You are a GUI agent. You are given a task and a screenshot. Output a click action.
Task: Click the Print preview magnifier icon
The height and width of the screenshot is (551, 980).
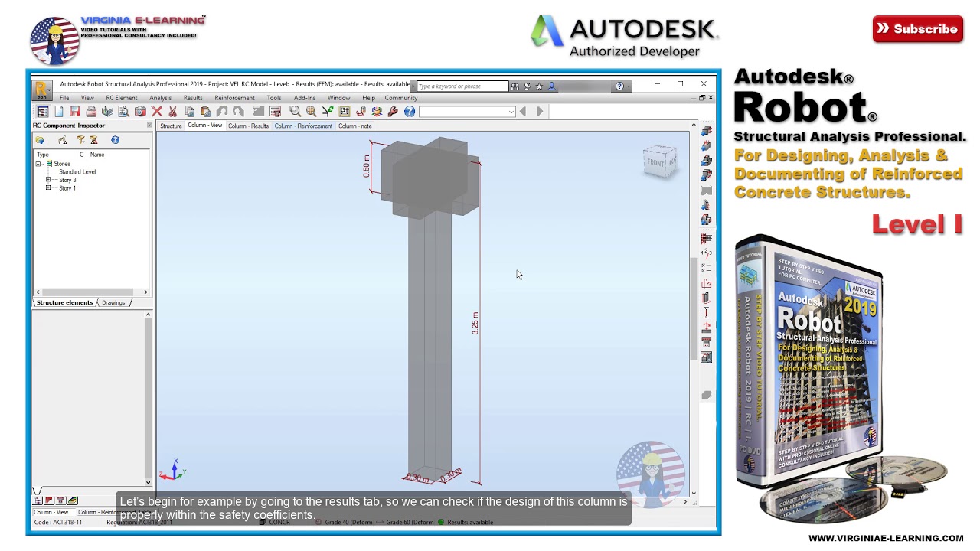point(123,112)
